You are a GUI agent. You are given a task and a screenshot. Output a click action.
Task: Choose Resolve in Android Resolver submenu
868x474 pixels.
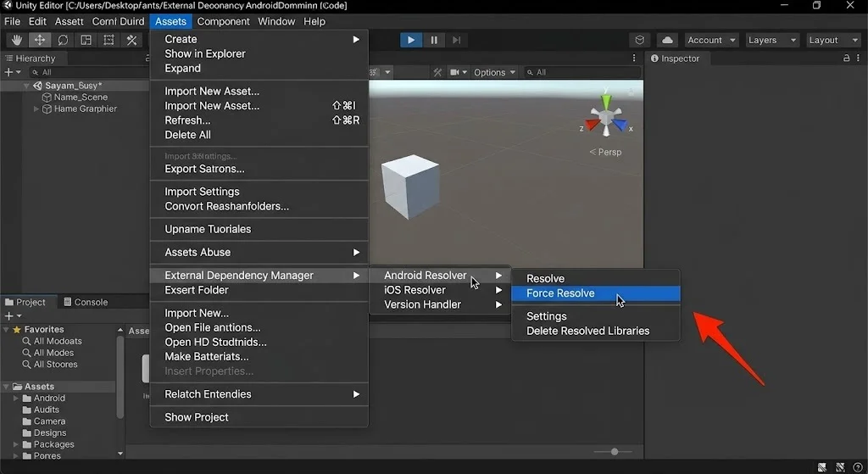pos(596,278)
